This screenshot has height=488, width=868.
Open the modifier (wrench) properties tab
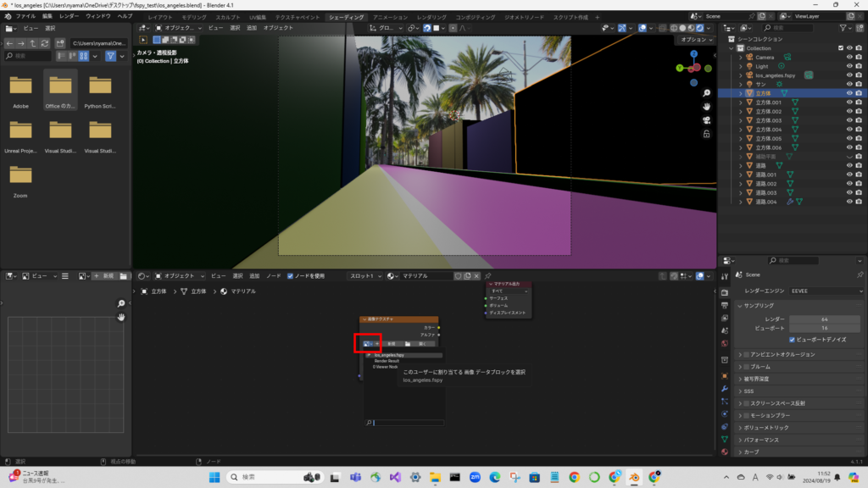725,388
